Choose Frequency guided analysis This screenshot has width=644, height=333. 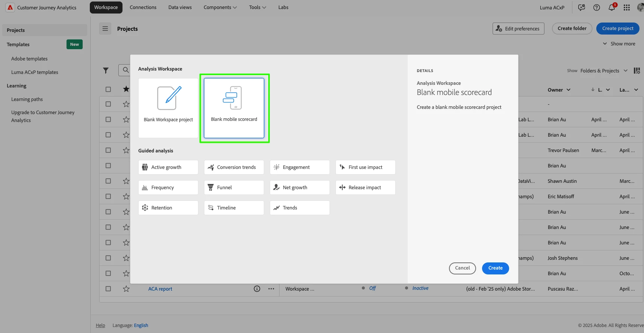coord(168,188)
